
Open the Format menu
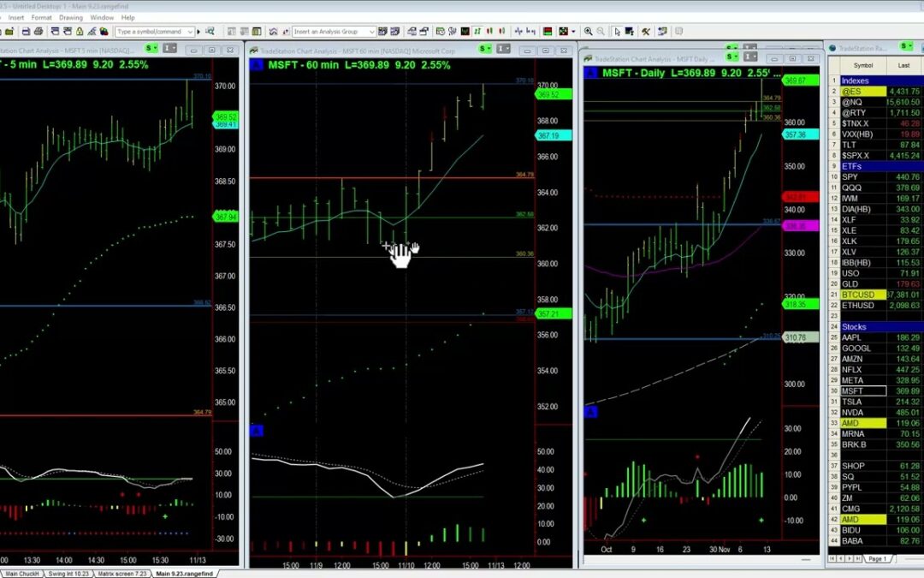(x=41, y=18)
